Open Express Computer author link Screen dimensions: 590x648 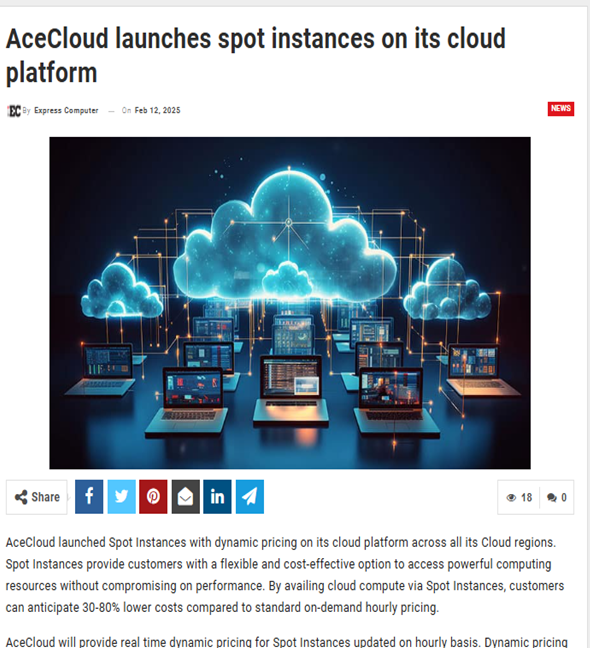[x=66, y=110]
